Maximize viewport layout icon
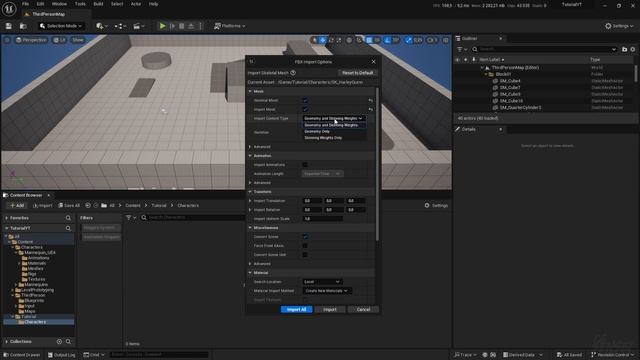The height and width of the screenshot is (360, 640). pos(446,40)
